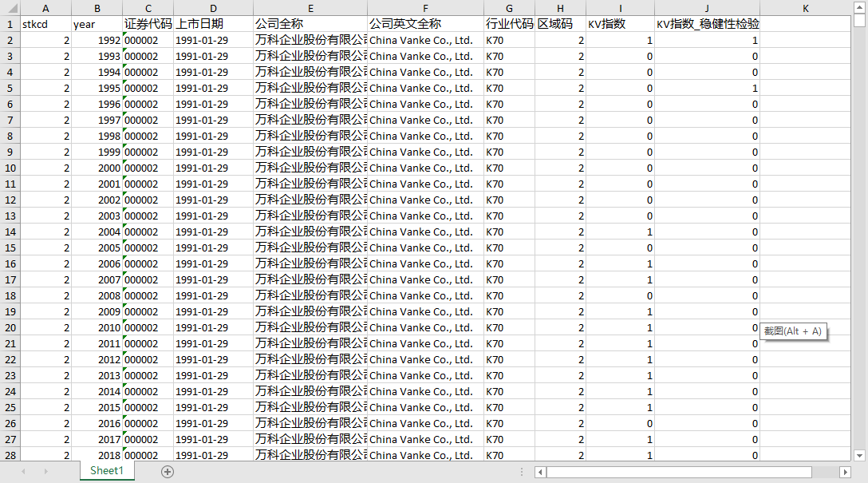868x483 pixels.
Task: Select row 5 header
Action: point(10,88)
